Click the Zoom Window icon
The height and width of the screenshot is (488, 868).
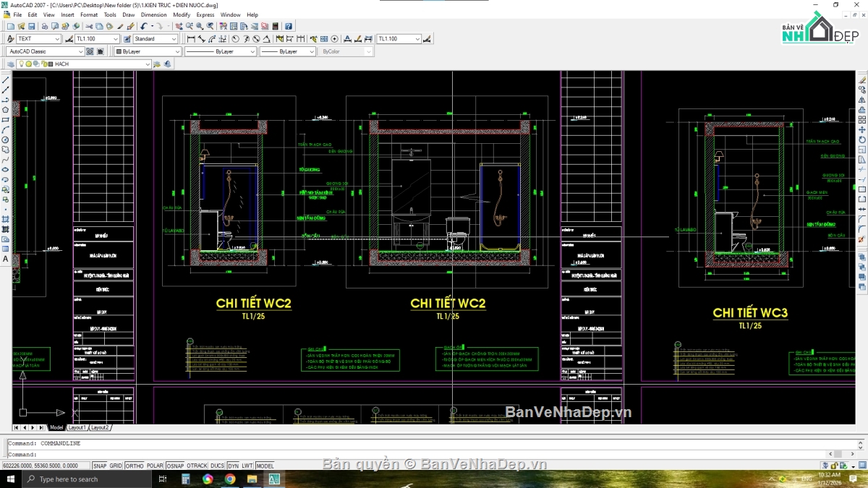[x=200, y=26]
